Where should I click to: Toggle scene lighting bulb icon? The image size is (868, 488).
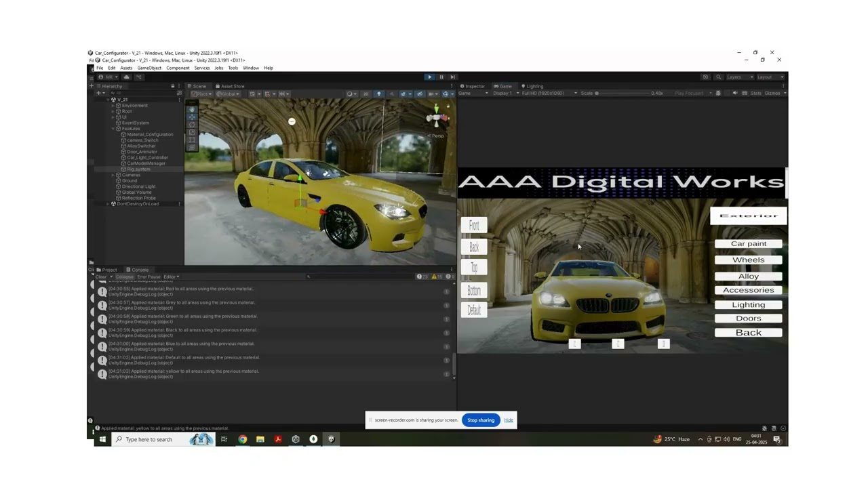378,94
